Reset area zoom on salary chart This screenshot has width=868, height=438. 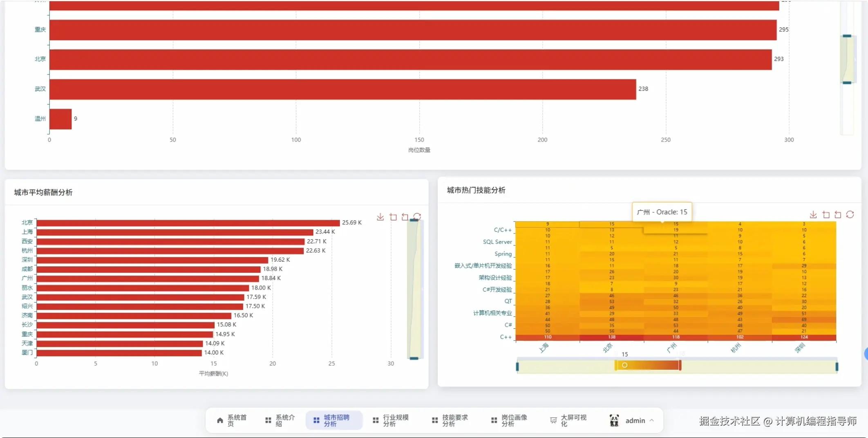point(405,217)
